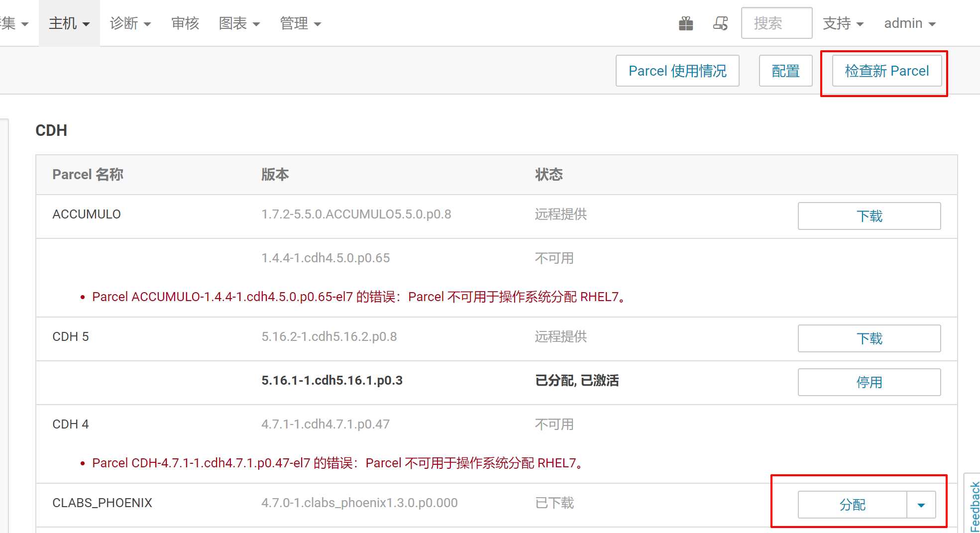Click version 1.7.2-5.5.0.ACCUMULO5.5.0.p0.8
The height and width of the screenshot is (533, 980).
[356, 214]
